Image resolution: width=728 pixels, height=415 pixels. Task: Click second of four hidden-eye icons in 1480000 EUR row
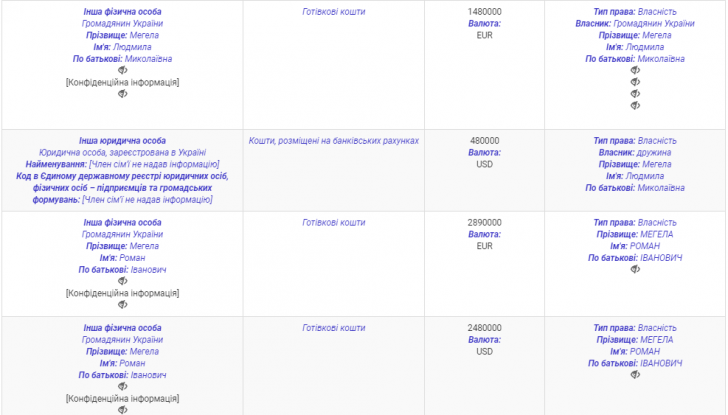(635, 82)
